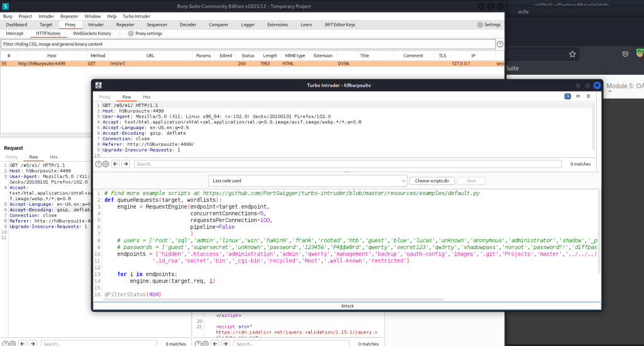This screenshot has width=644, height=346.
Task: Click the Turbo Intruder request vertical scrollbar
Action: click(594, 126)
